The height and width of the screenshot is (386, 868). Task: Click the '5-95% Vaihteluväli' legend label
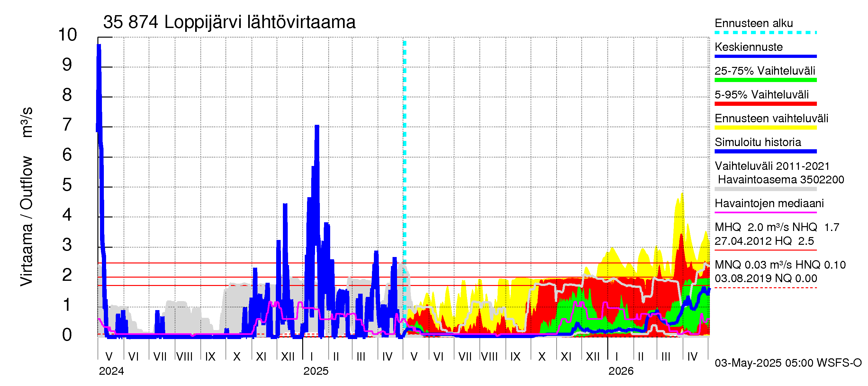coord(762,95)
